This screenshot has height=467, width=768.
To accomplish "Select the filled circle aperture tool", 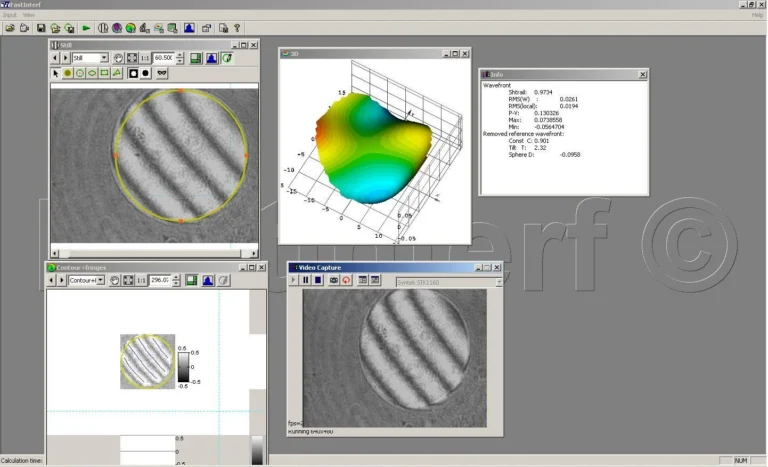I will tap(68, 73).
